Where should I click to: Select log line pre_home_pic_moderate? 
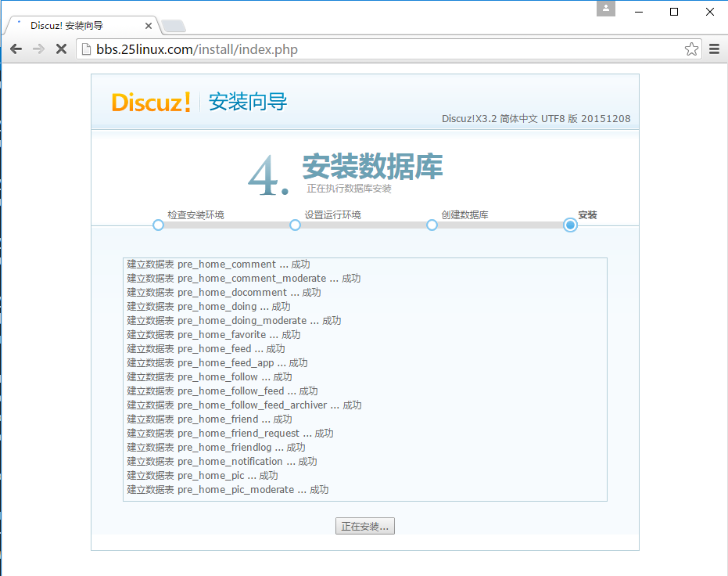[x=228, y=490]
